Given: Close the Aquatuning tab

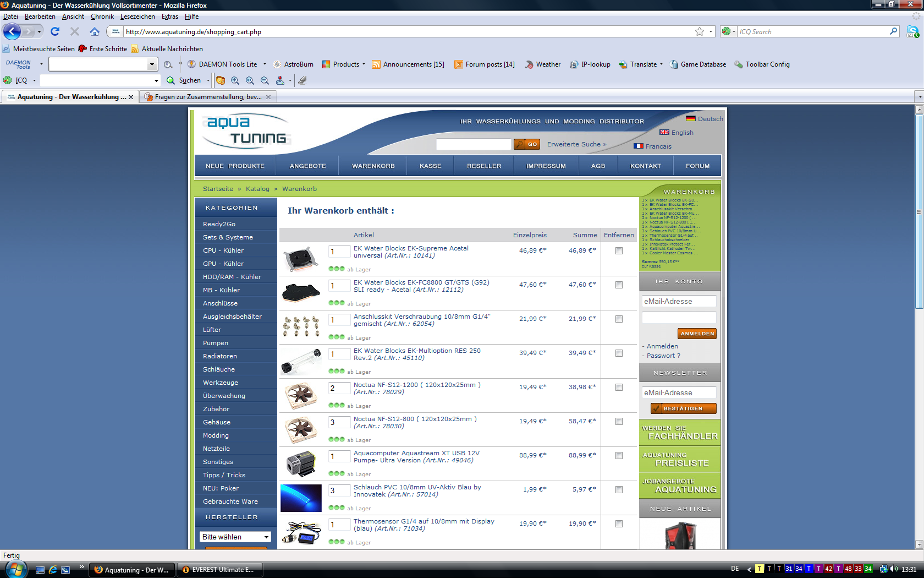Looking at the screenshot, I should point(131,97).
